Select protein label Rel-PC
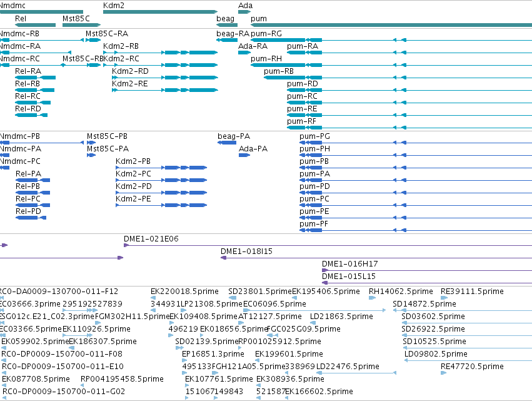Screen dimensions: 532x401 pyautogui.click(x=28, y=199)
